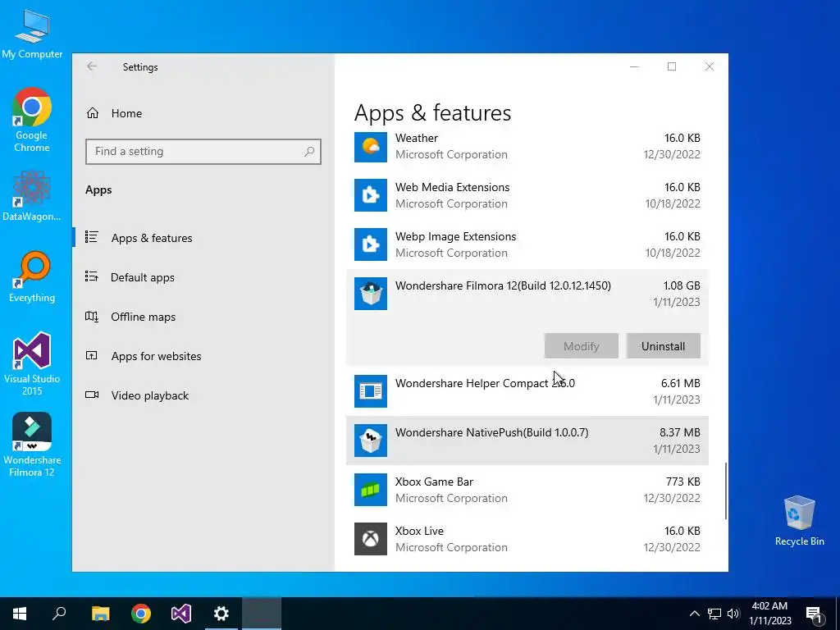
Task: Uninstall Wondershare Filmora 12
Action: (663, 346)
